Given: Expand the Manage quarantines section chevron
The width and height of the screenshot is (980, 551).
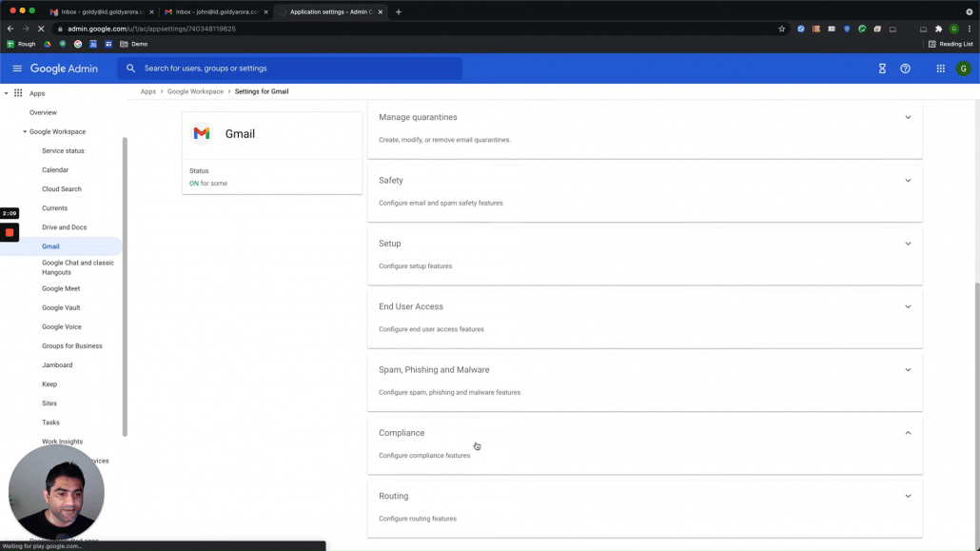Looking at the screenshot, I should (908, 118).
